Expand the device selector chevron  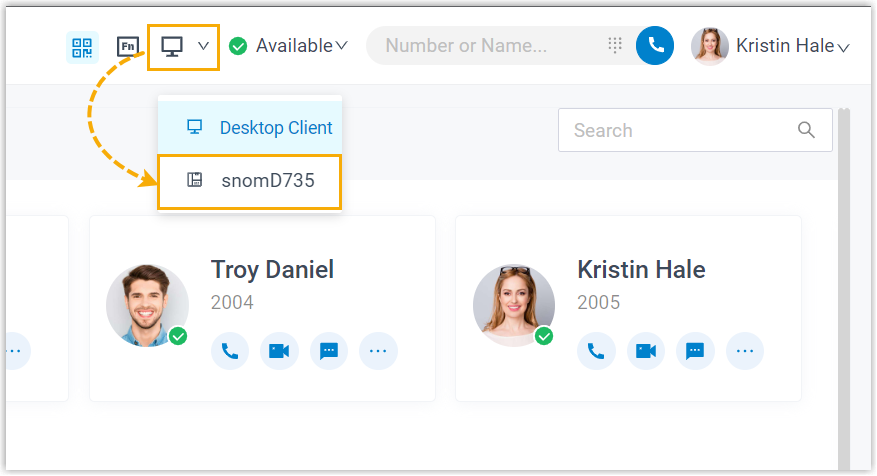pyautogui.click(x=204, y=46)
